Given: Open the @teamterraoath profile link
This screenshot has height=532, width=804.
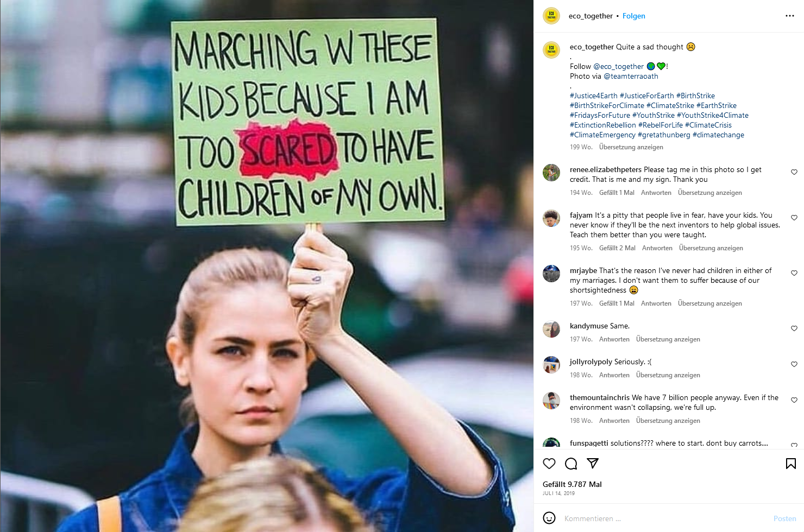Looking at the screenshot, I should point(631,76).
